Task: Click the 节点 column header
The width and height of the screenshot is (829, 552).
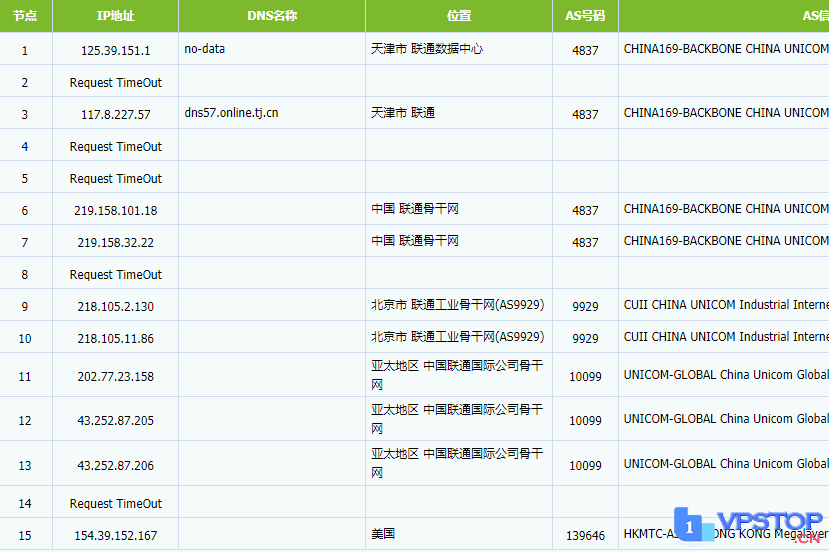Action: click(25, 16)
